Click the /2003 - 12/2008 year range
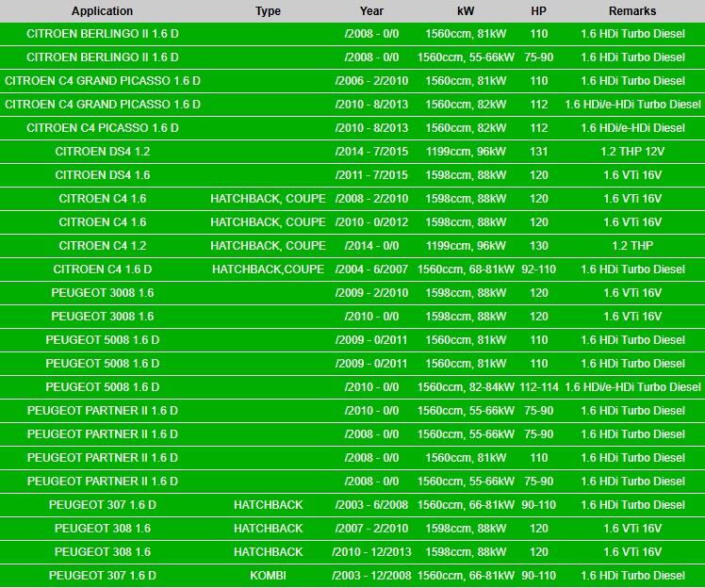Viewport: 705px width, 588px height. point(371,576)
